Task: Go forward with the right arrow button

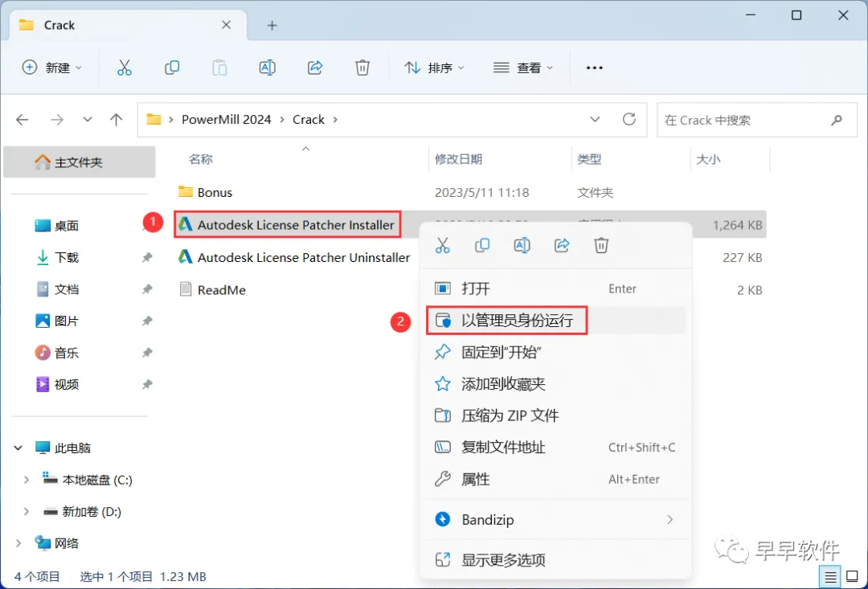Action: point(56,120)
